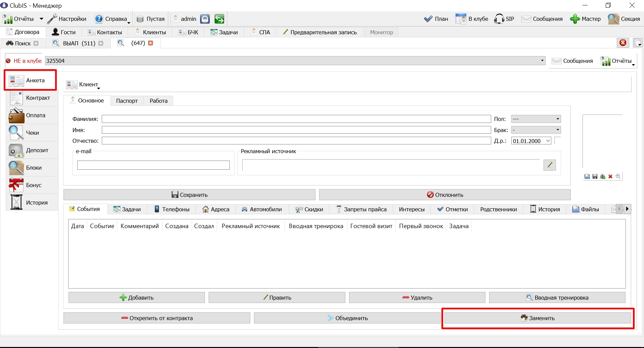644x348 pixels.
Task: Click the webcam capture photo icon
Action: [603, 176]
